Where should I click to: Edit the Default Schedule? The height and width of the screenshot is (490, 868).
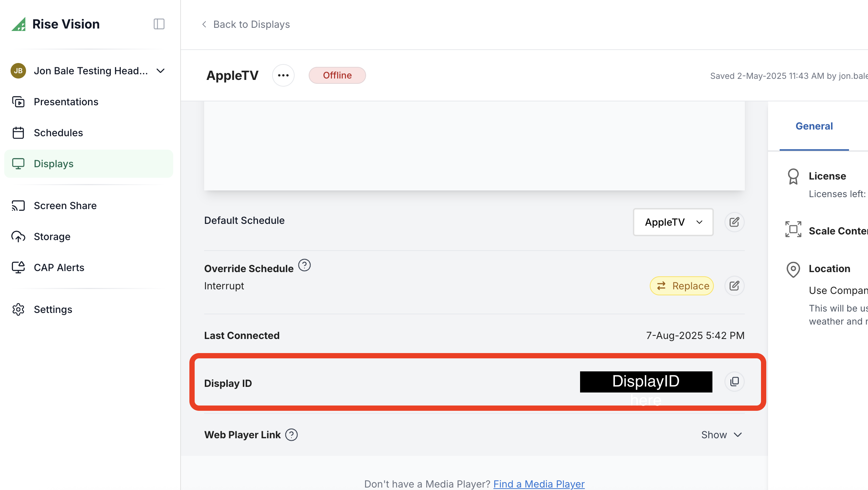(x=734, y=222)
